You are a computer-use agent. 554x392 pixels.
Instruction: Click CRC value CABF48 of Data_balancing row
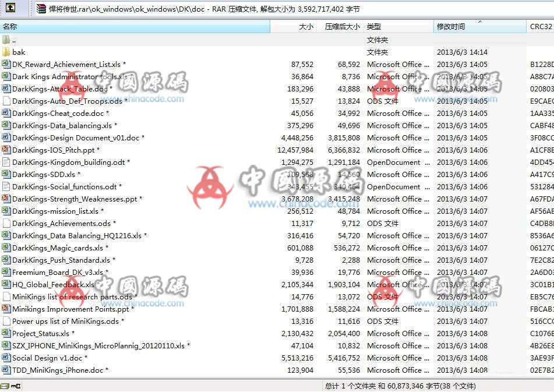tap(542, 126)
